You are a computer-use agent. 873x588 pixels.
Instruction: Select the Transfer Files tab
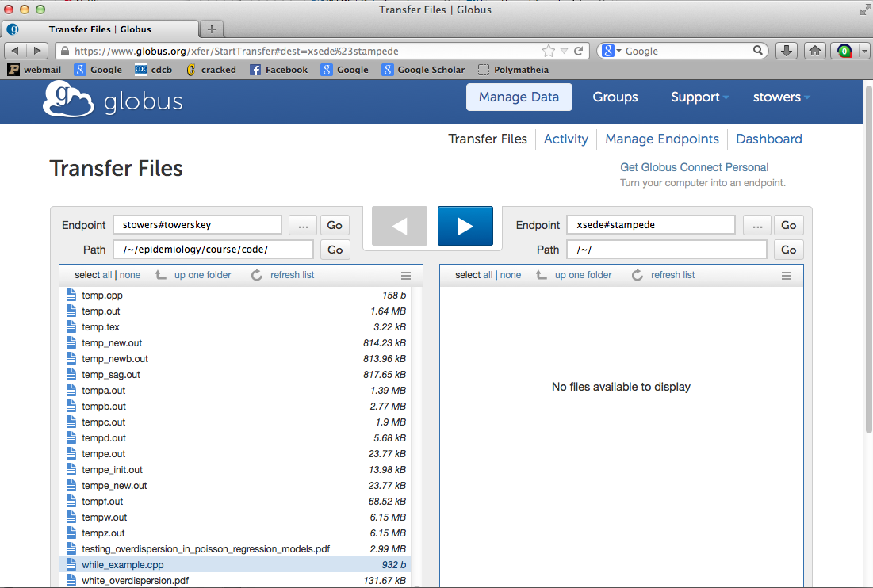(x=488, y=139)
